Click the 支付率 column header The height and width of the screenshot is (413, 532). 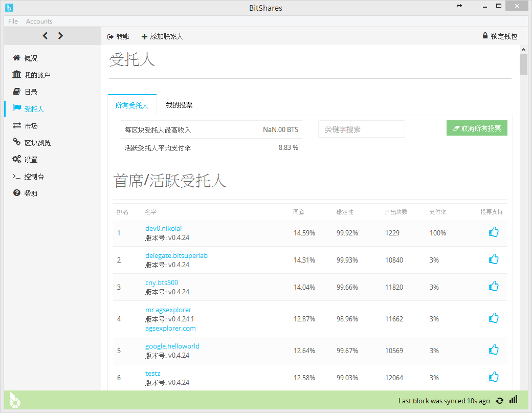coord(438,212)
